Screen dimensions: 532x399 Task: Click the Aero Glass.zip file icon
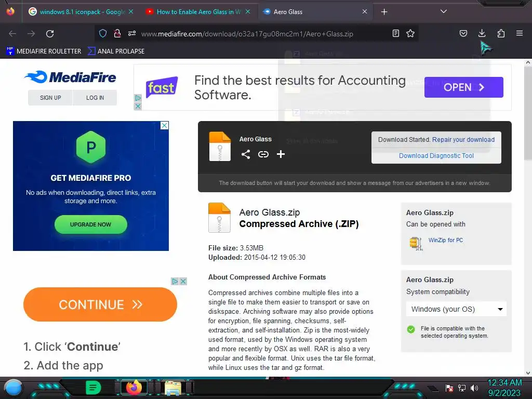[x=220, y=218]
